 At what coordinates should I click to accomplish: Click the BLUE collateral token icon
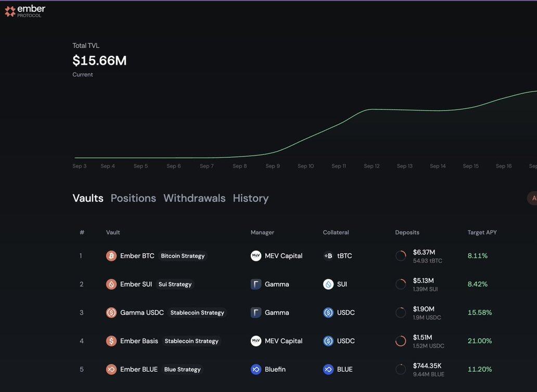coord(328,370)
